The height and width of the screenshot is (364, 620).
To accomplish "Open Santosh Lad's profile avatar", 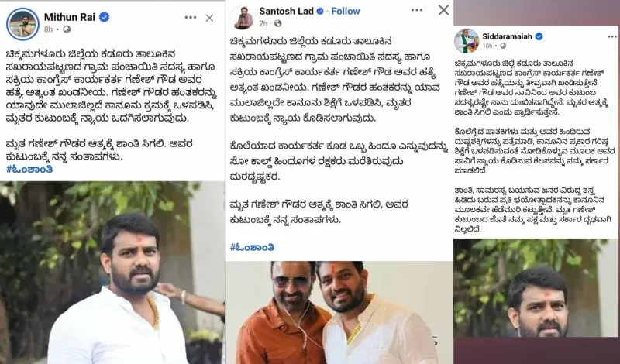I will click(243, 19).
